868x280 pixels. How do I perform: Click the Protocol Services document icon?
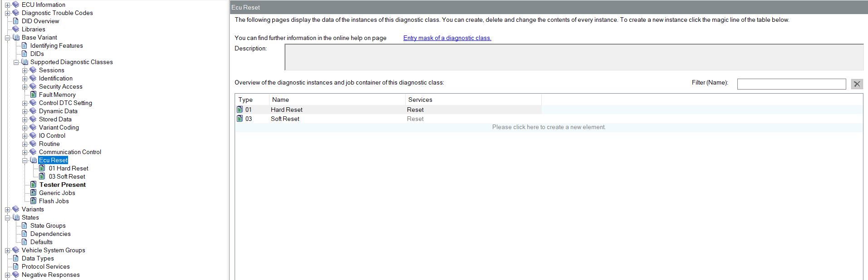click(x=16, y=266)
